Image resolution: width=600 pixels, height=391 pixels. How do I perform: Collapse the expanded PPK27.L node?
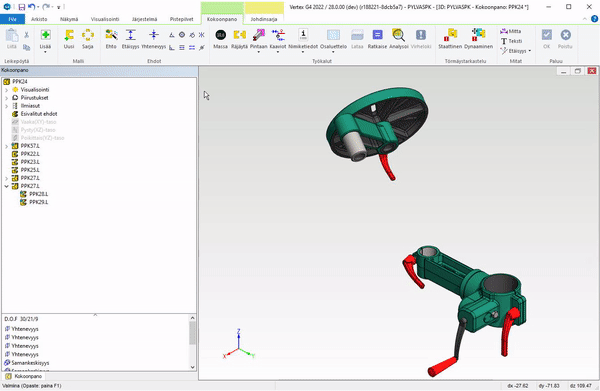pyautogui.click(x=7, y=186)
